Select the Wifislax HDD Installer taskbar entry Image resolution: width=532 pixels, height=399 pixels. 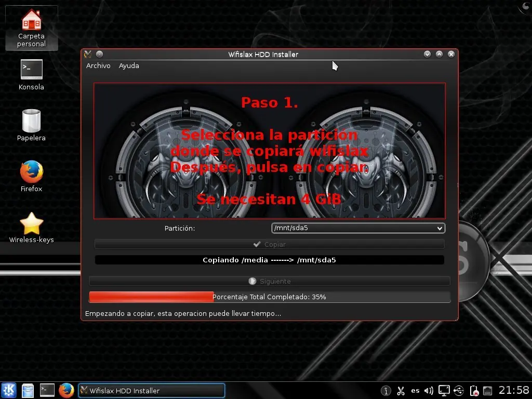pyautogui.click(x=152, y=391)
